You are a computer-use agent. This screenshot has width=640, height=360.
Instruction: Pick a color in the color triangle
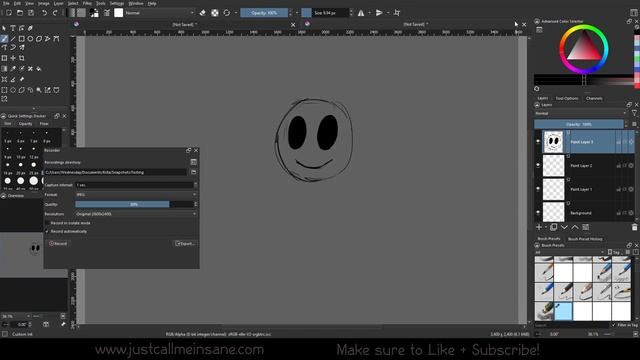click(x=584, y=48)
